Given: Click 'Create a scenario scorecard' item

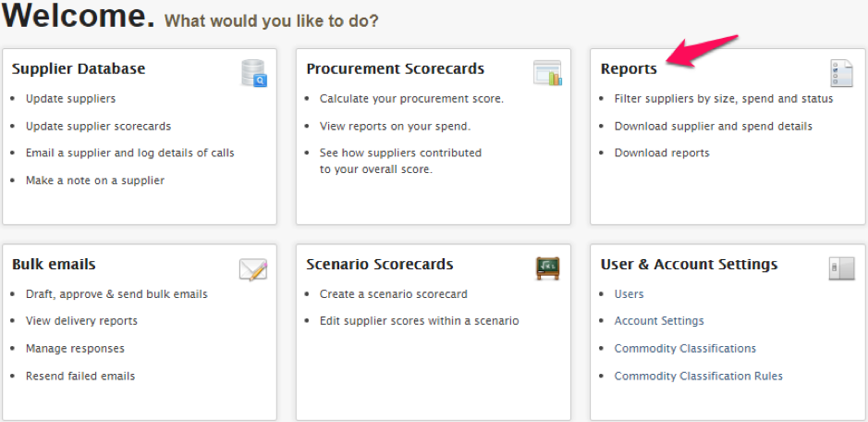Looking at the screenshot, I should click(x=393, y=294).
